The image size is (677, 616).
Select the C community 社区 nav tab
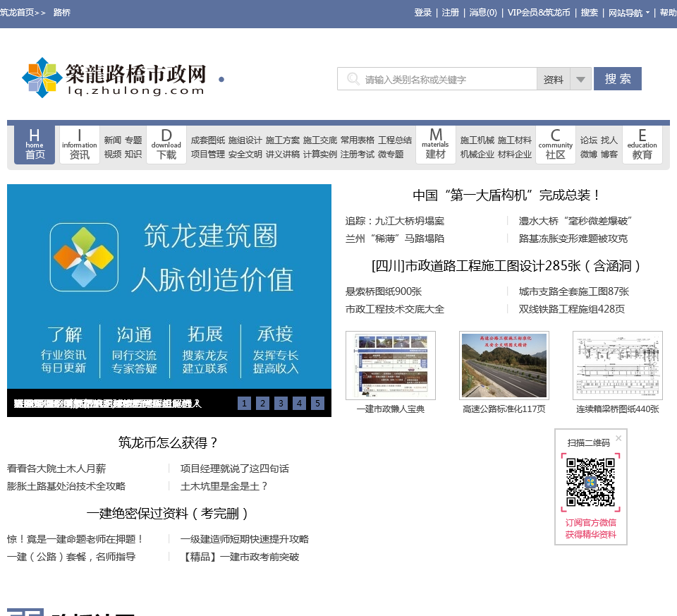[555, 145]
